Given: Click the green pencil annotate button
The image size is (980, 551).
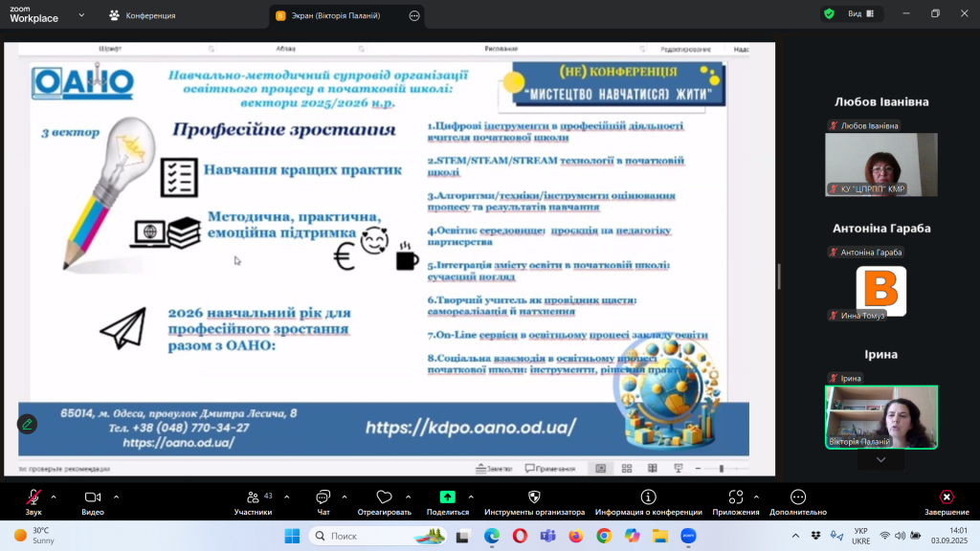Looking at the screenshot, I should coord(28,424).
